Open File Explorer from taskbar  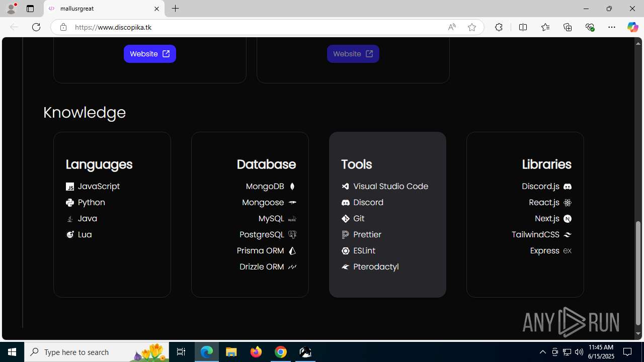[231, 352]
